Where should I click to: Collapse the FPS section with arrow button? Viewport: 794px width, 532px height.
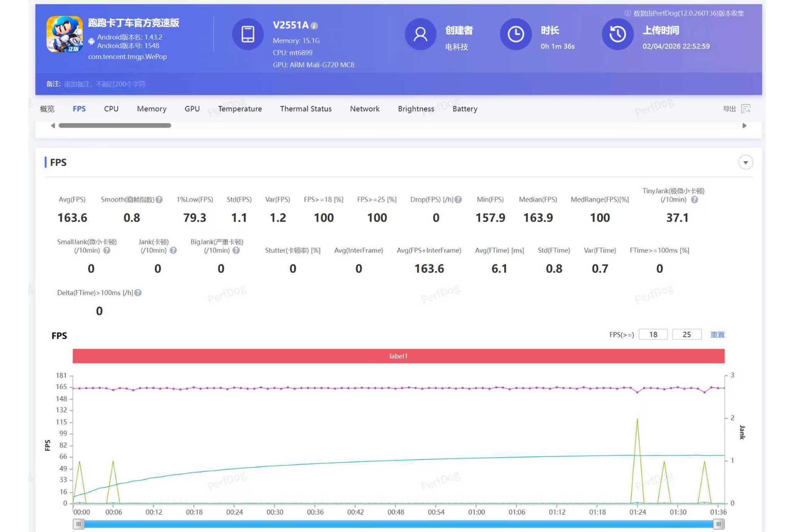point(745,162)
